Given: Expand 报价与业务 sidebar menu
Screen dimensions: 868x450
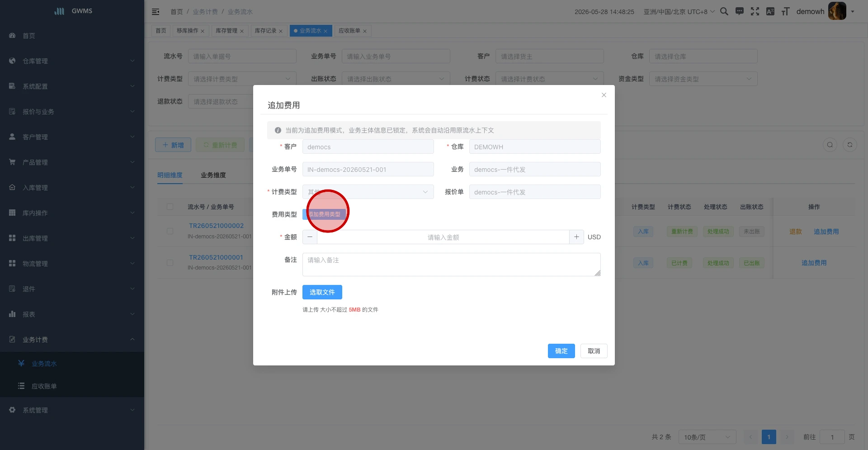Looking at the screenshot, I should [72, 112].
